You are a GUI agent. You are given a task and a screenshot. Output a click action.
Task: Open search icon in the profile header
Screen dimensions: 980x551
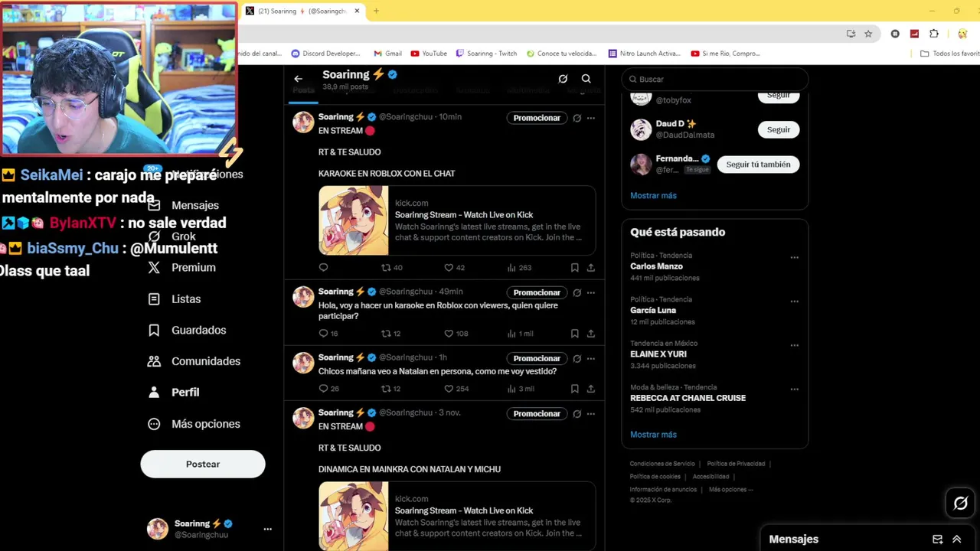(586, 79)
